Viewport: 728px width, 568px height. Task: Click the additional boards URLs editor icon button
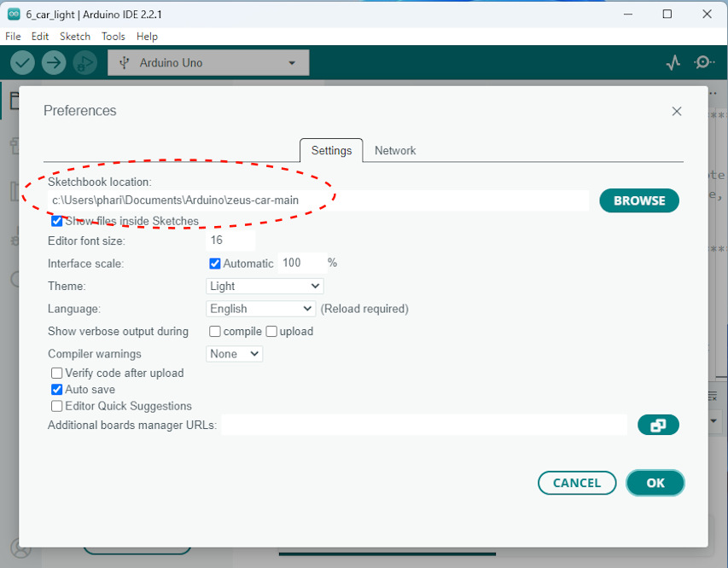tap(658, 425)
